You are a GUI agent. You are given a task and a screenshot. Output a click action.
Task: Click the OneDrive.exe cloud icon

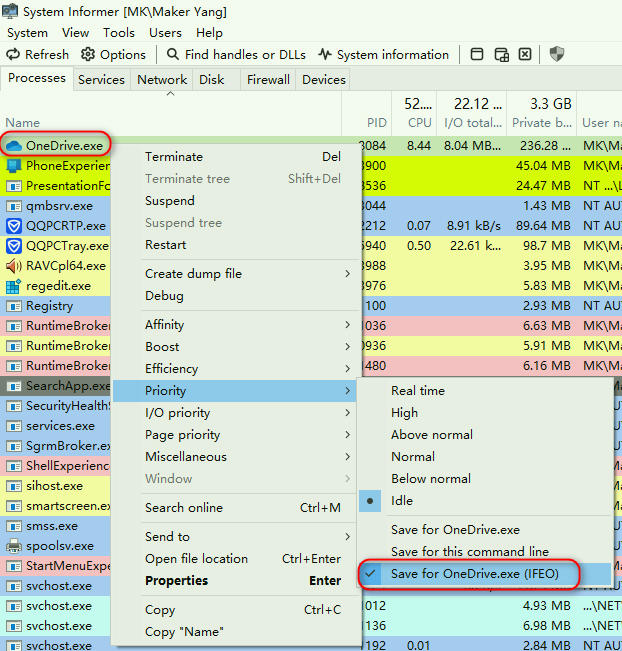pos(14,146)
